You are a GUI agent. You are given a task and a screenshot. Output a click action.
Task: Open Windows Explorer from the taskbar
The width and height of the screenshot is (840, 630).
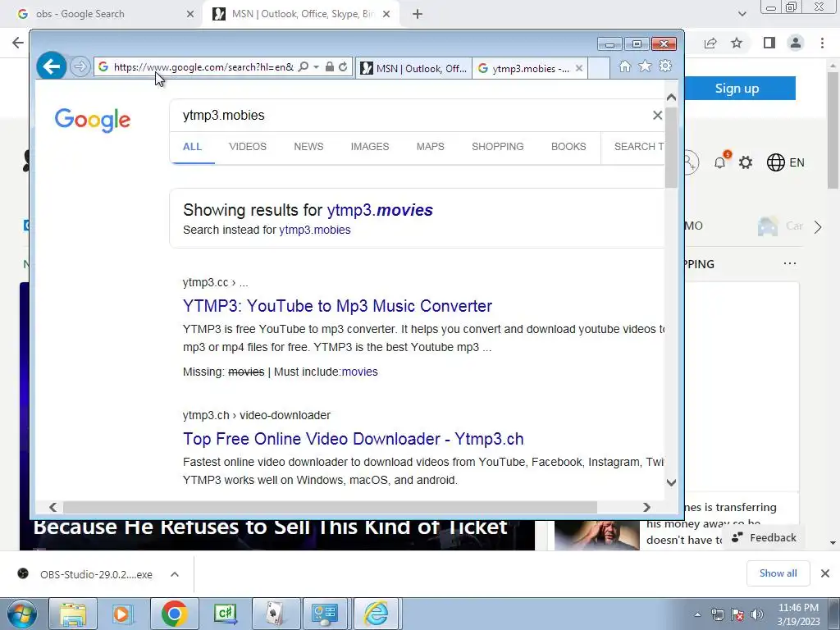click(x=73, y=614)
